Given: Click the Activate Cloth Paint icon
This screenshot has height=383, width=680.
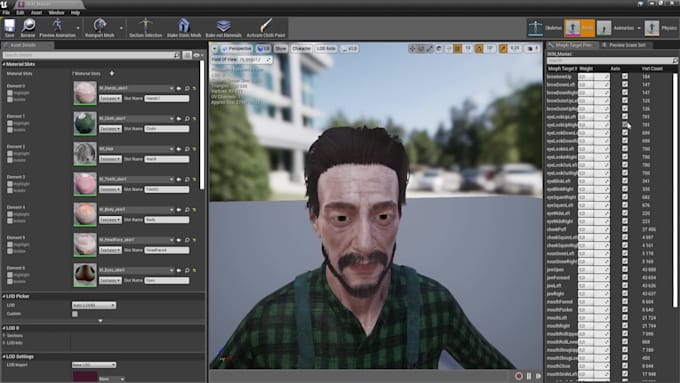Looking at the screenshot, I should [266, 25].
